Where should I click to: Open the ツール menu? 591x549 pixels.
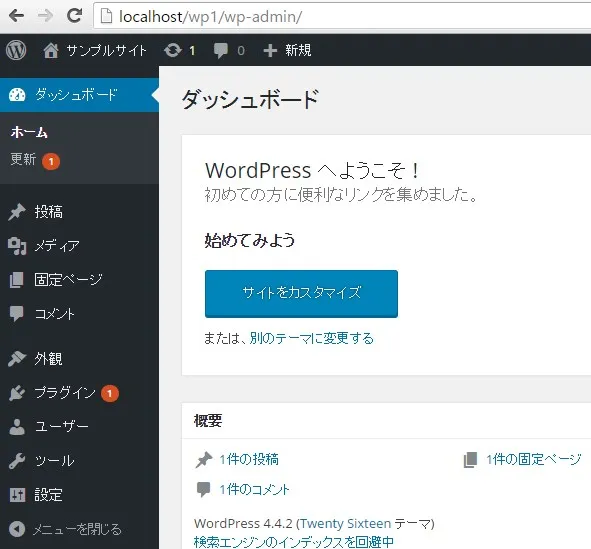coord(54,460)
